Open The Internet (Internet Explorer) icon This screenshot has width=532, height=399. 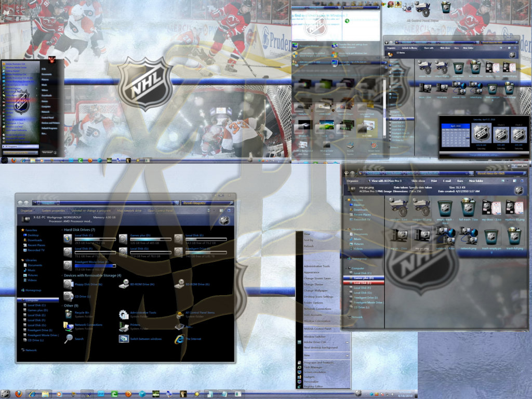click(x=179, y=339)
